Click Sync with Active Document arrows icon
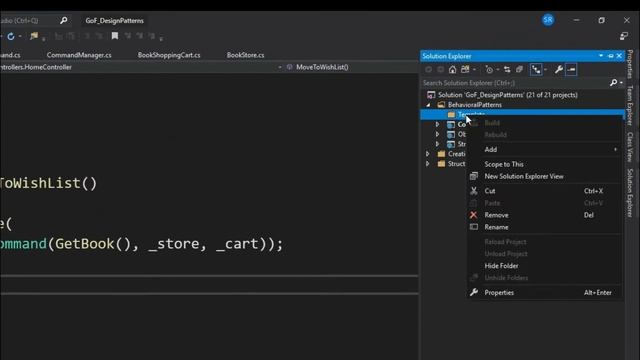 (507, 70)
